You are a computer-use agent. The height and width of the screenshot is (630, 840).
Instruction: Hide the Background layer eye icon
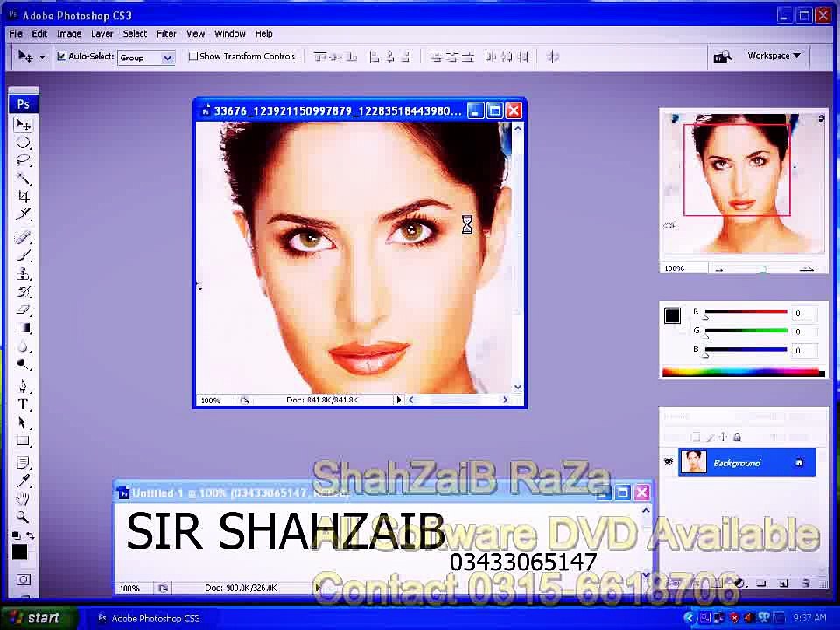668,461
